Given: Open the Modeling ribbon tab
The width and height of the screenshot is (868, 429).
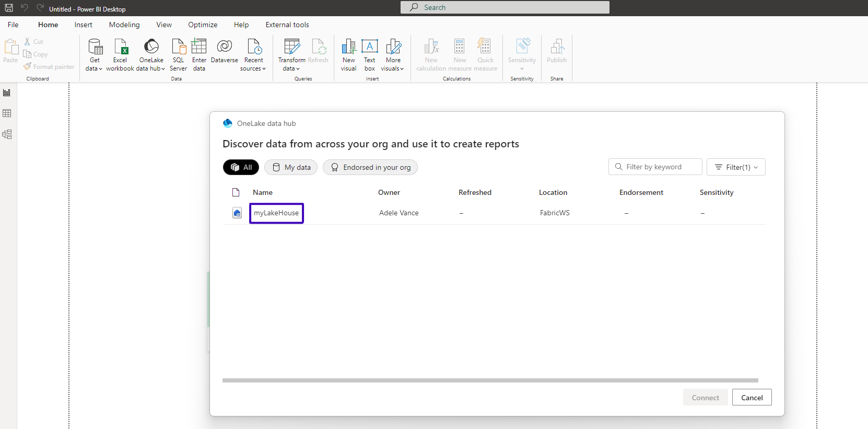Looking at the screenshot, I should pos(124,25).
